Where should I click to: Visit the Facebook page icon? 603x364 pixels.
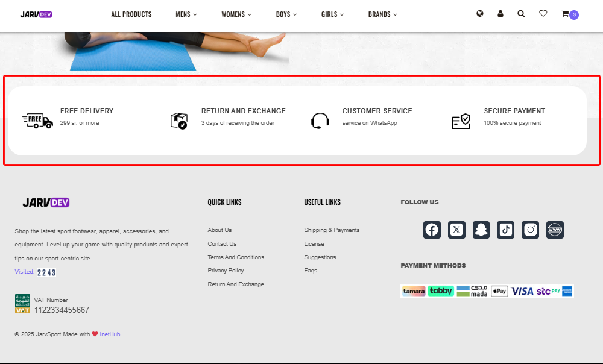click(x=432, y=230)
